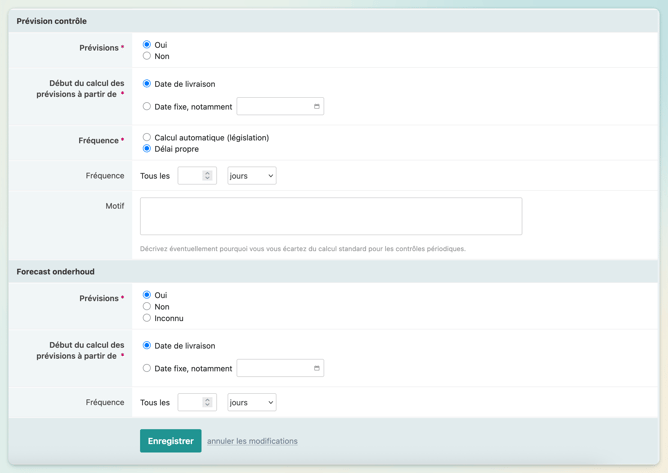Click stepper arrows on Prévision contrôle frequency
The width and height of the screenshot is (668, 473).
[x=208, y=176]
